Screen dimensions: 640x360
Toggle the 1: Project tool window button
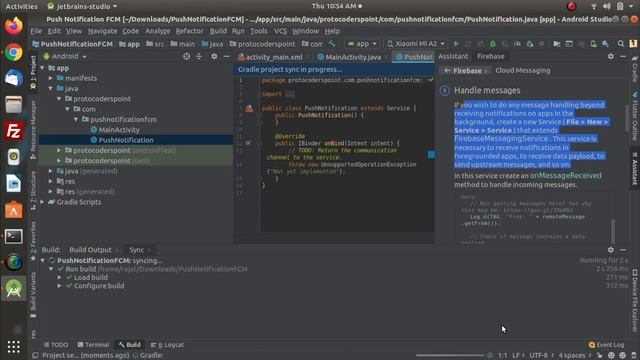(x=33, y=73)
